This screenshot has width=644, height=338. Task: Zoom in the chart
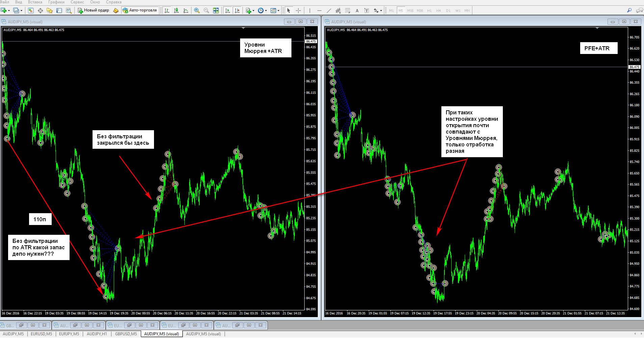(197, 10)
